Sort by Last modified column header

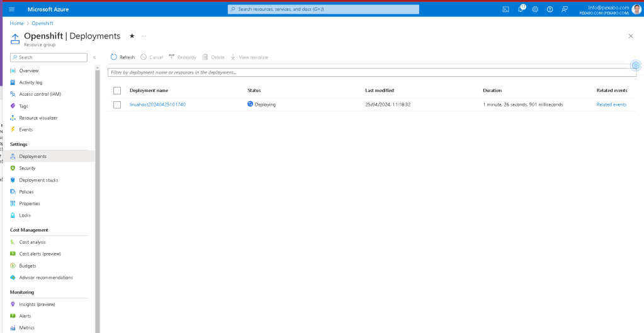coord(380,91)
